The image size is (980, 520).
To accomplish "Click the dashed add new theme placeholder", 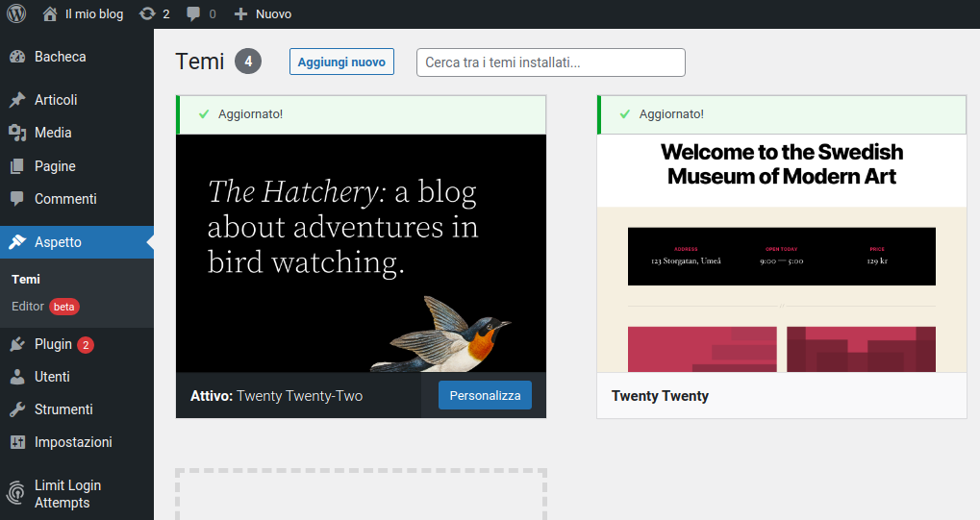I will (x=362, y=494).
